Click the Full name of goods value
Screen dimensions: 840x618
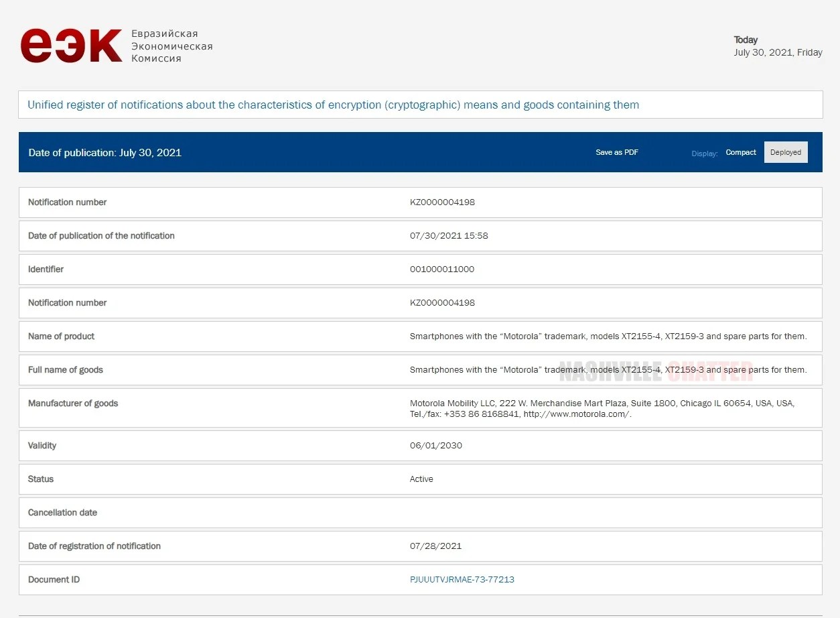608,369
